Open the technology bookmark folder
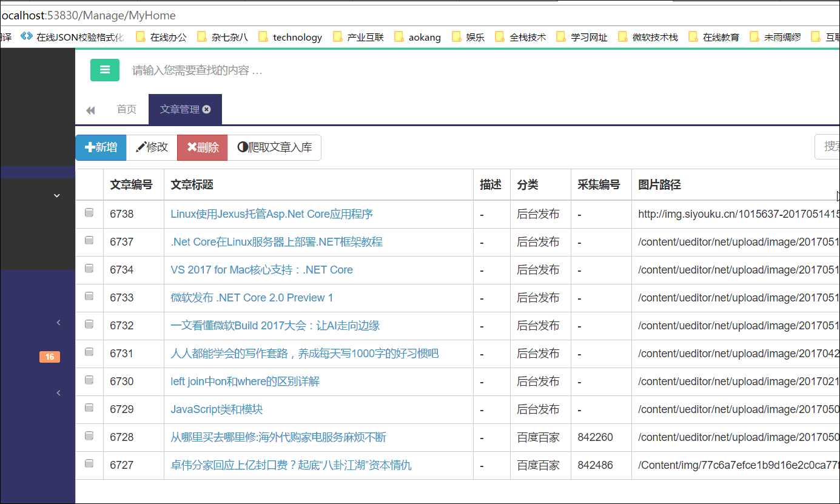840x504 pixels. tap(291, 37)
